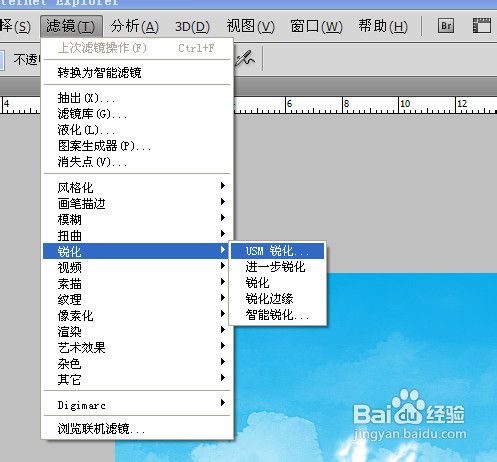Expand the 扭曲 submenu
497x462 pixels.
tap(137, 235)
